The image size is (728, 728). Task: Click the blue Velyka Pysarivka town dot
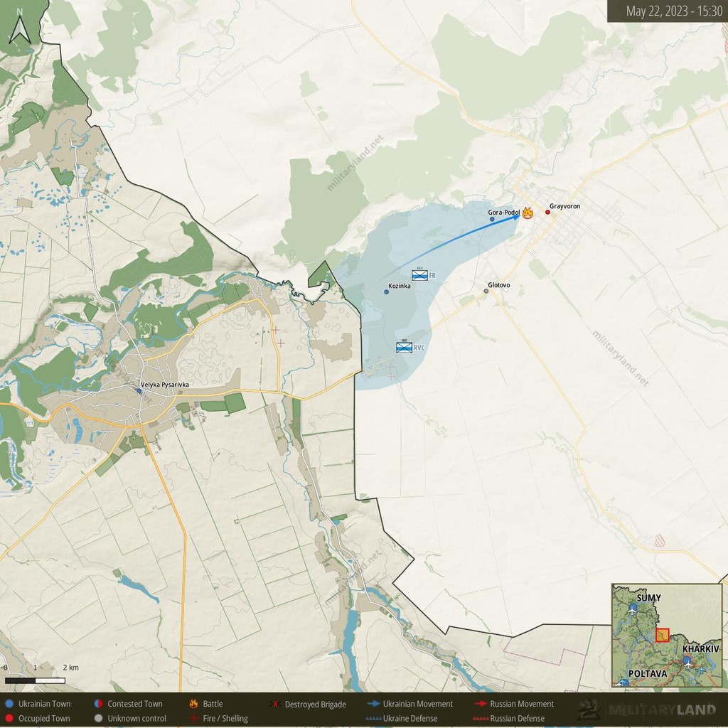139,391
